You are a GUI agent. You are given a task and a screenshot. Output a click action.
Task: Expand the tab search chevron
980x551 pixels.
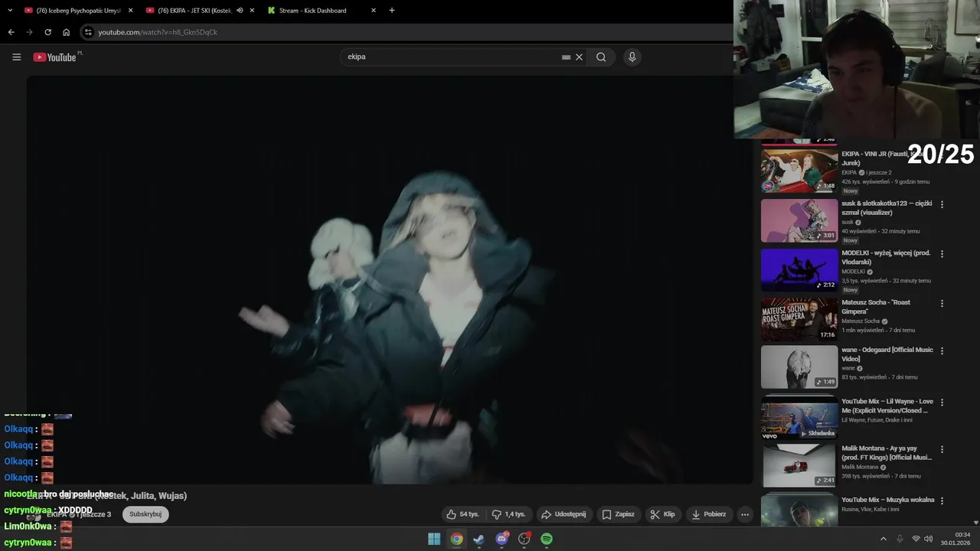tap(10, 10)
